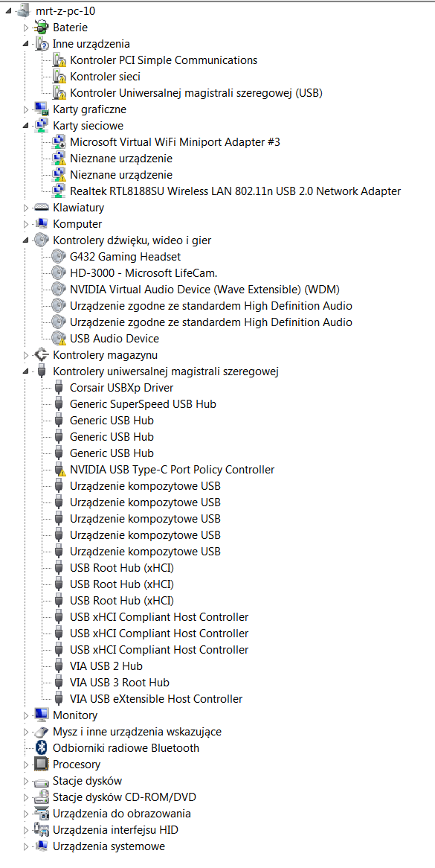Click the Kontroler sieci unknown-device icon
The width and height of the screenshot is (435, 868).
click(x=58, y=77)
